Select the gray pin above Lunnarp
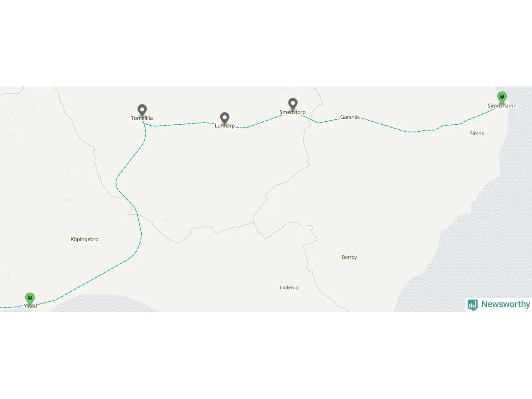The image size is (532, 399). (224, 118)
